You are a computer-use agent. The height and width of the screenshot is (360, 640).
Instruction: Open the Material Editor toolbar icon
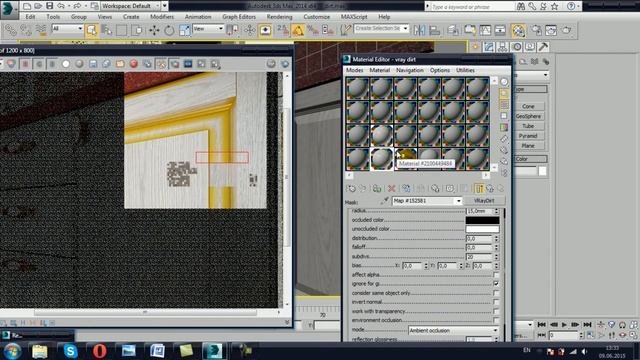[x=518, y=30]
